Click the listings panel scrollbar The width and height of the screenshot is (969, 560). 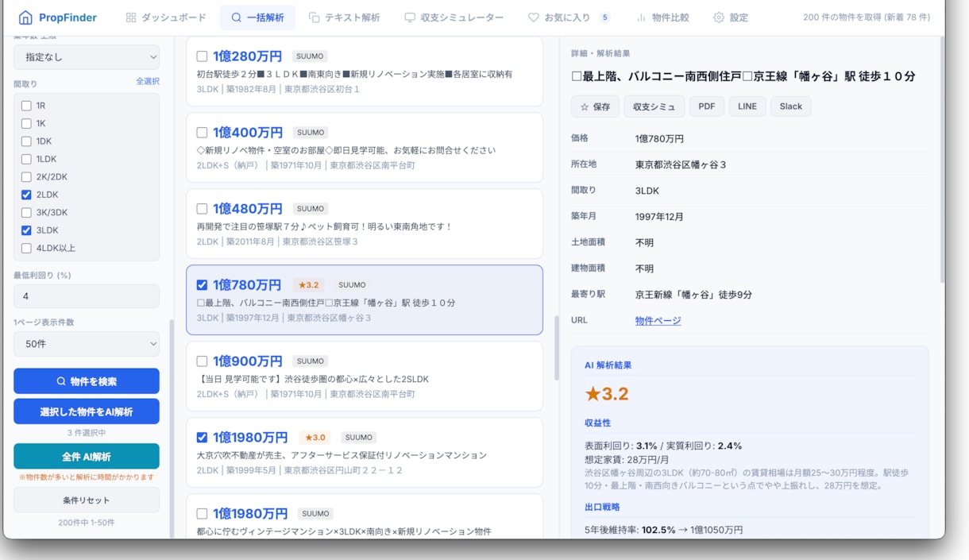point(556,348)
